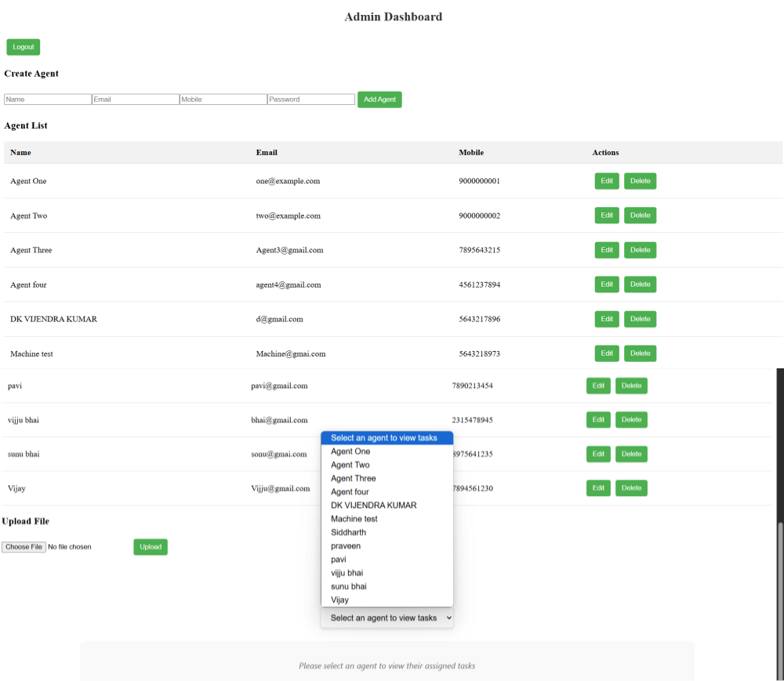Image resolution: width=784 pixels, height=681 pixels.
Task: Choose praveen in dropdown list
Action: pos(387,546)
